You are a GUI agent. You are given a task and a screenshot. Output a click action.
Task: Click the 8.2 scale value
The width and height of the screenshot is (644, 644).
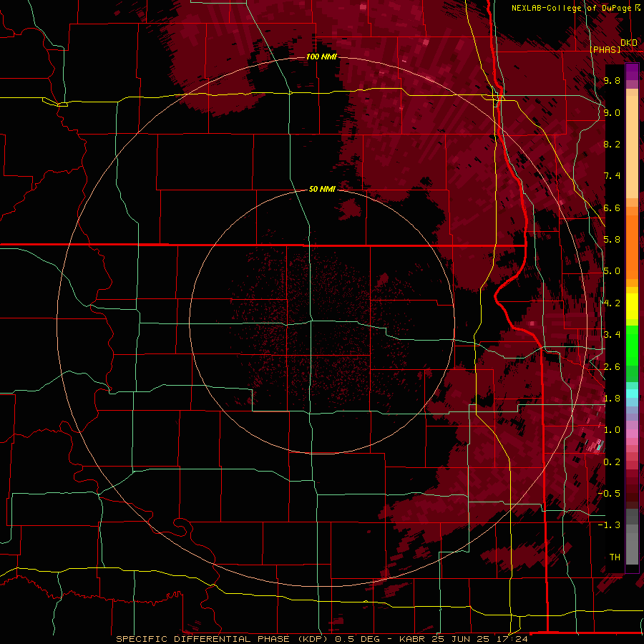[x=612, y=144]
